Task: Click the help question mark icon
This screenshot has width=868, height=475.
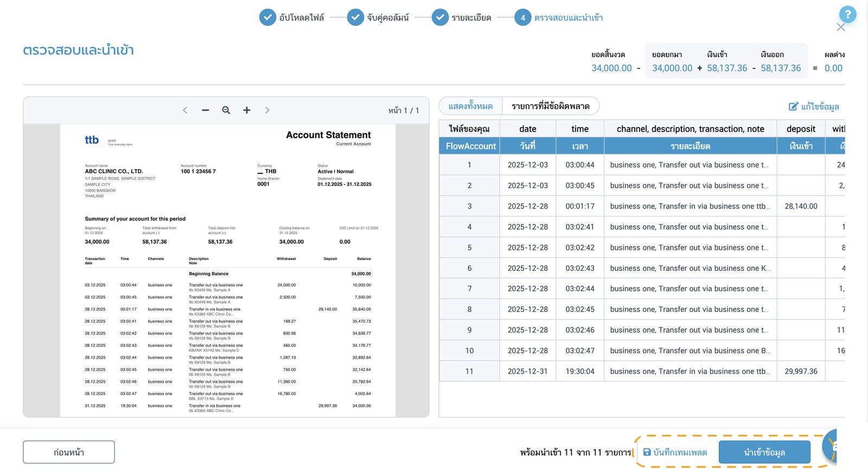Action: (847, 15)
